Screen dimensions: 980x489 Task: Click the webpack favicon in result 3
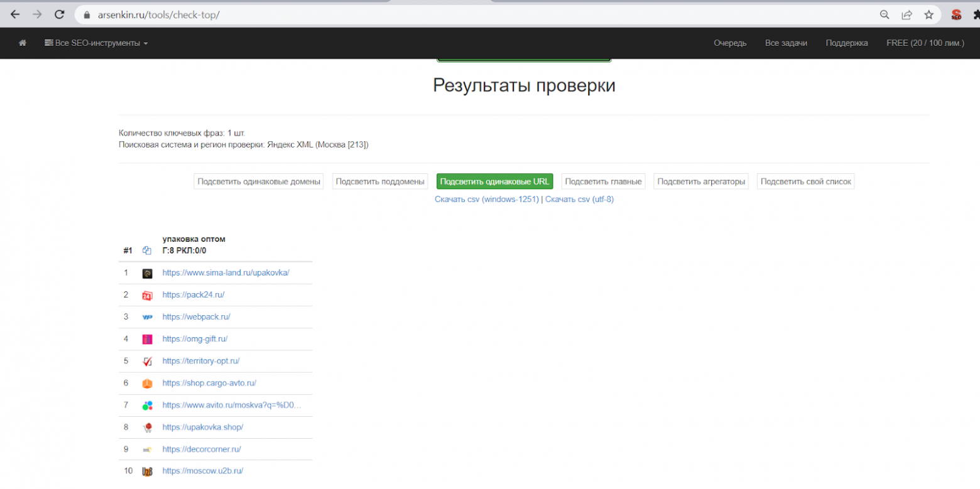(147, 317)
